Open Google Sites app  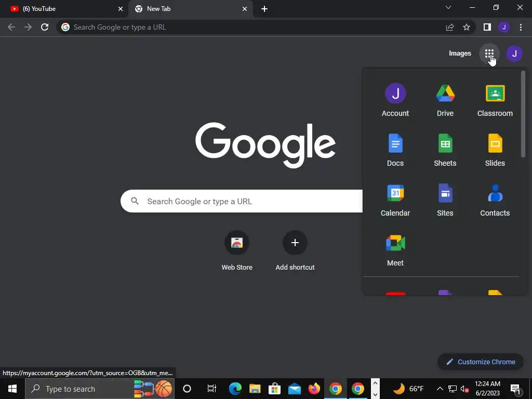445,200
